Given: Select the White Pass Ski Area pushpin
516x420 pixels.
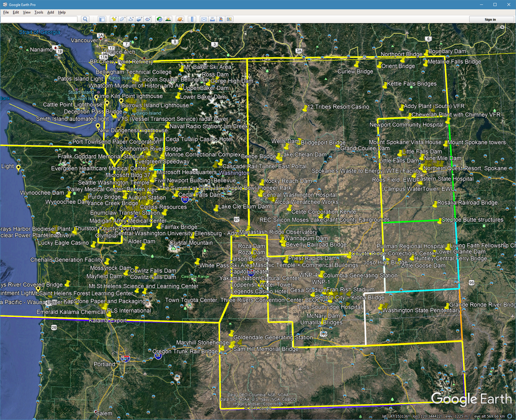Looking at the screenshot, I should tap(197, 261).
